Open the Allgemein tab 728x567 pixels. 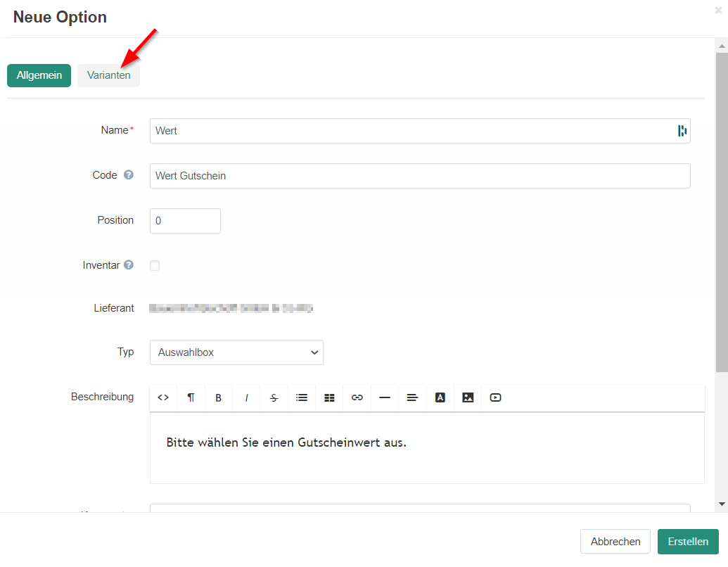tap(39, 75)
